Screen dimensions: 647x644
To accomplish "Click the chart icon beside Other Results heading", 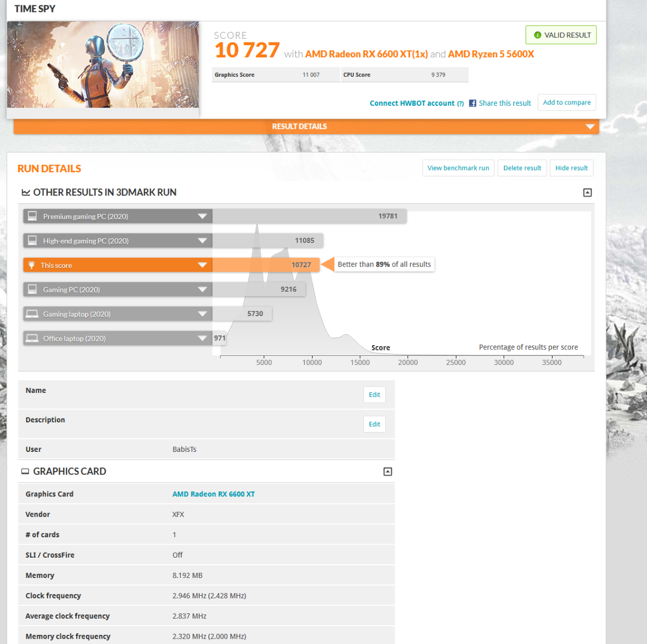I will coord(26,192).
